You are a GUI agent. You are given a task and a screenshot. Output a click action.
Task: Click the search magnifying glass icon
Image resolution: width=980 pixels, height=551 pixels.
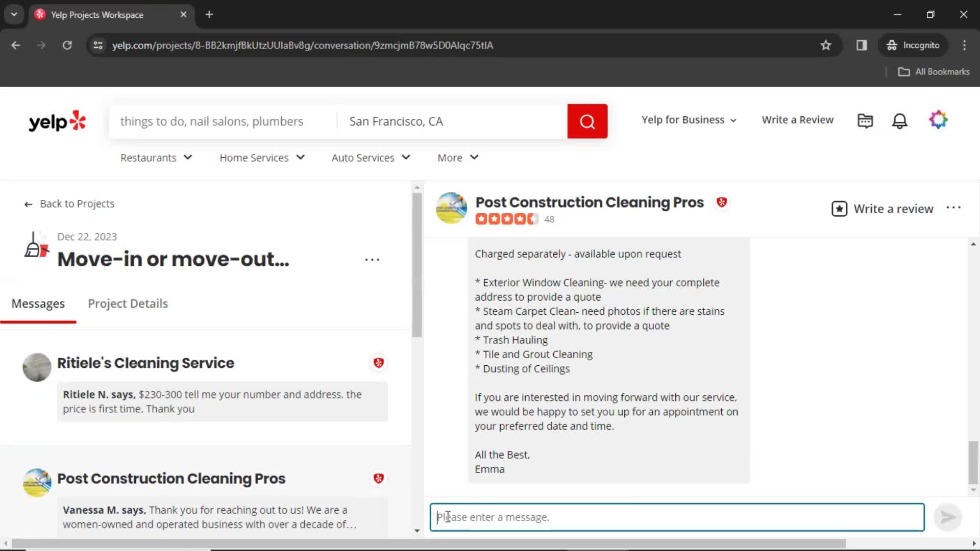(x=587, y=120)
